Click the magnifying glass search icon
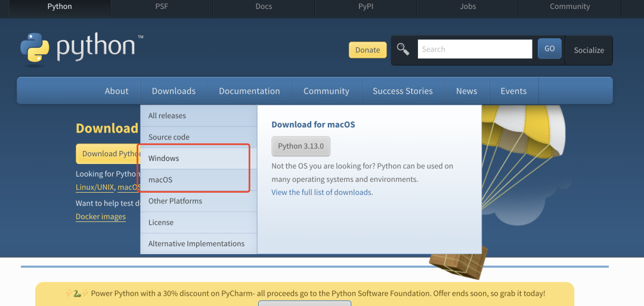 403,50
